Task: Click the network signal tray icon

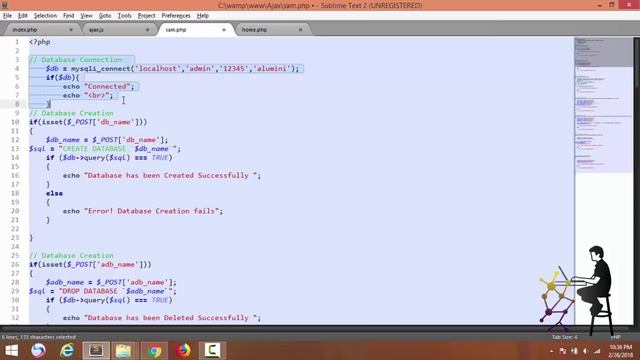Action: [x=597, y=351]
